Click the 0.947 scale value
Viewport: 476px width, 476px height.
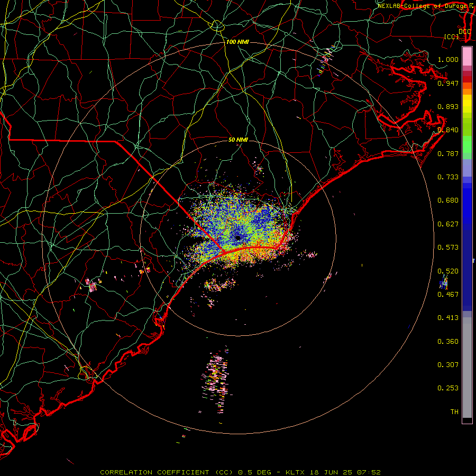pyautogui.click(x=448, y=83)
